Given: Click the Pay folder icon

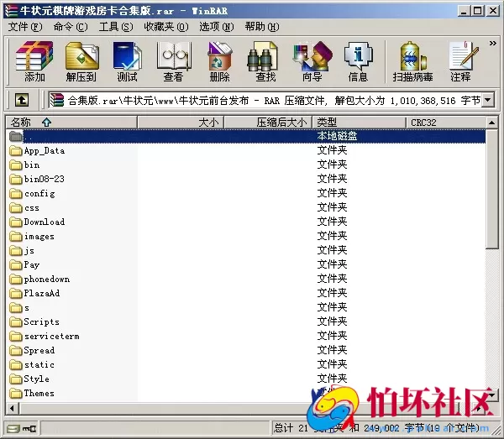Looking at the screenshot, I should click(15, 265).
